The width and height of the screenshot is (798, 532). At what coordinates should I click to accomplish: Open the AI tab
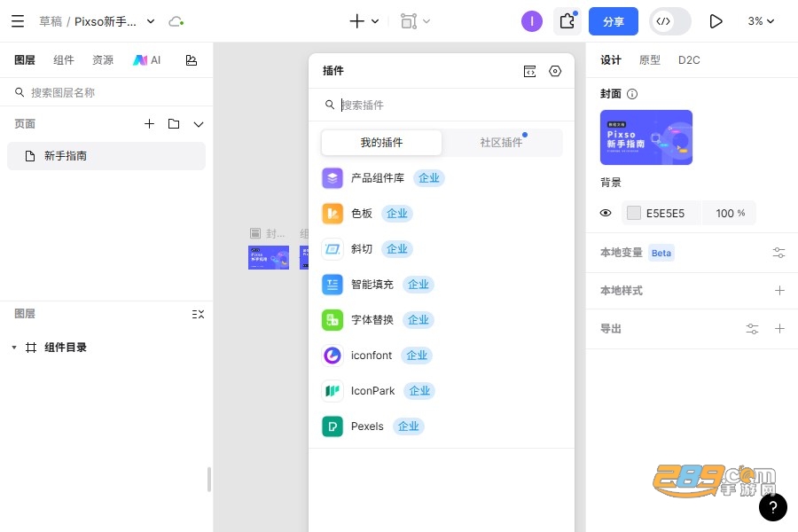click(146, 60)
